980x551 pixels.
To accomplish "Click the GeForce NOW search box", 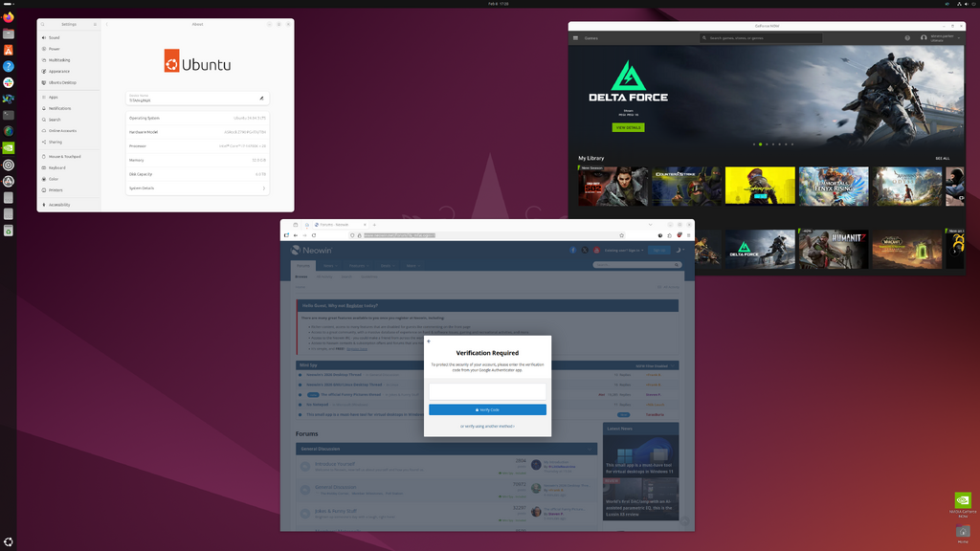I will coord(761,38).
